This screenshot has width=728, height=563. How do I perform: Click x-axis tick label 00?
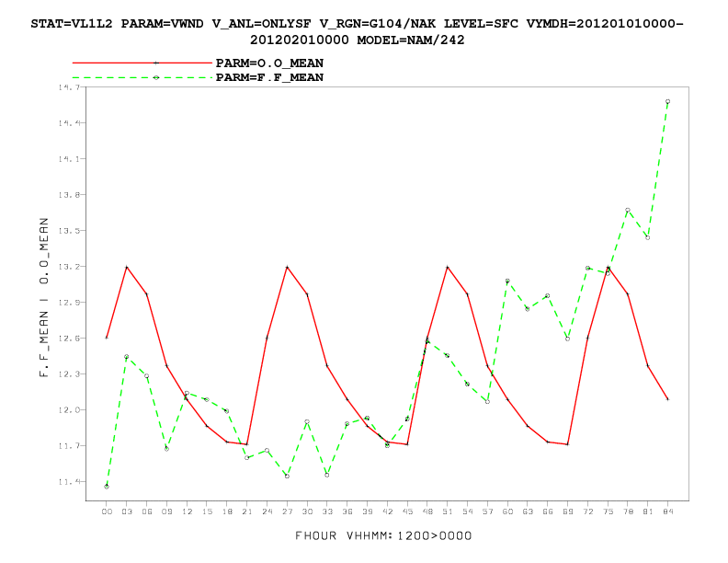[x=107, y=511]
